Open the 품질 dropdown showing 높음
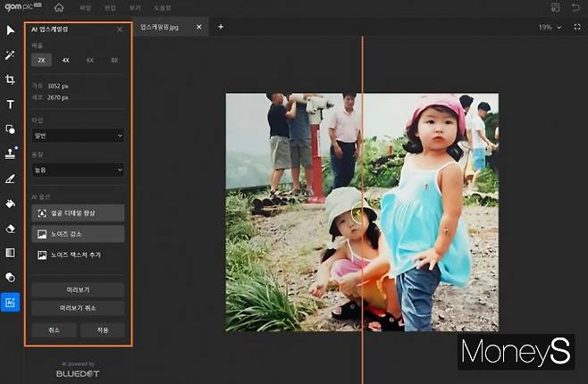Image resolution: width=588 pixels, height=384 pixels. 78,170
